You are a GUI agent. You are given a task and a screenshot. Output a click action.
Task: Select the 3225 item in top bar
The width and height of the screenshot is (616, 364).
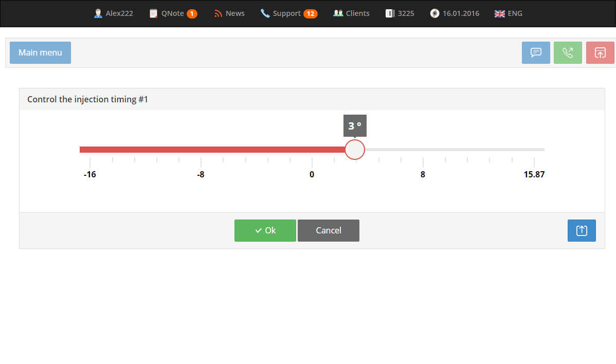[406, 13]
